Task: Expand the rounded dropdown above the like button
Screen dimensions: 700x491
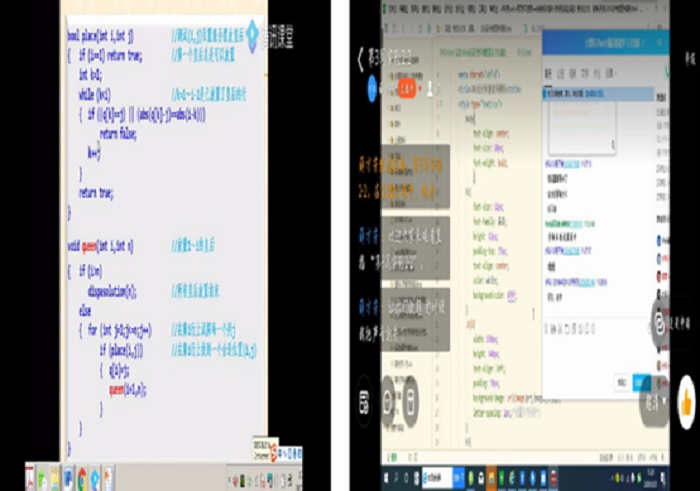Action: pyautogui.click(x=657, y=399)
